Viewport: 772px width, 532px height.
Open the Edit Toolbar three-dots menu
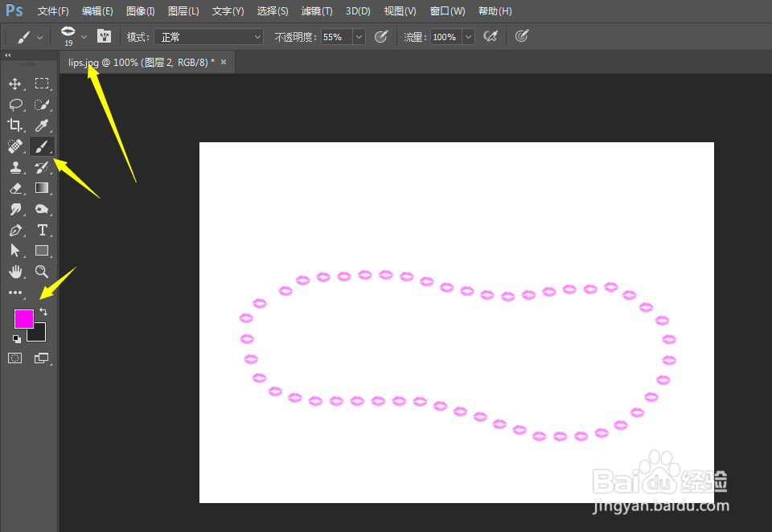[x=15, y=293]
